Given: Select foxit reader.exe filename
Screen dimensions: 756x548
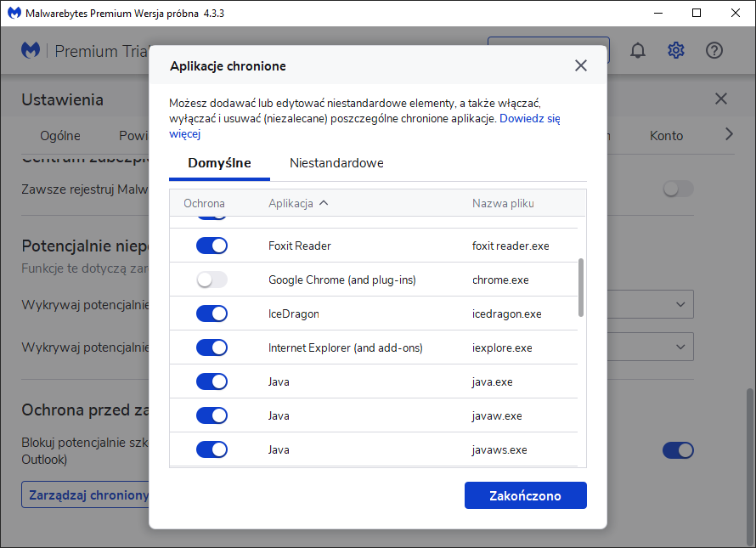Looking at the screenshot, I should click(x=511, y=246).
